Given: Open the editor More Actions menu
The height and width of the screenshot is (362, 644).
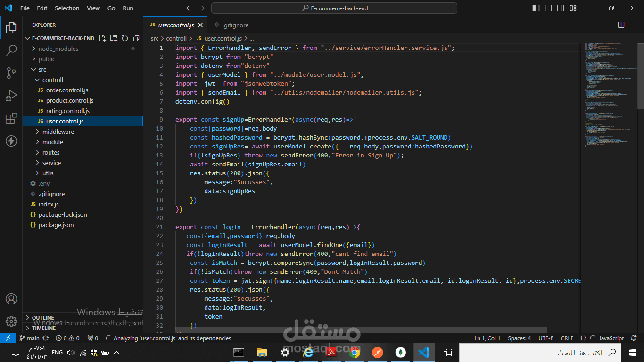Looking at the screenshot, I should tap(634, 25).
